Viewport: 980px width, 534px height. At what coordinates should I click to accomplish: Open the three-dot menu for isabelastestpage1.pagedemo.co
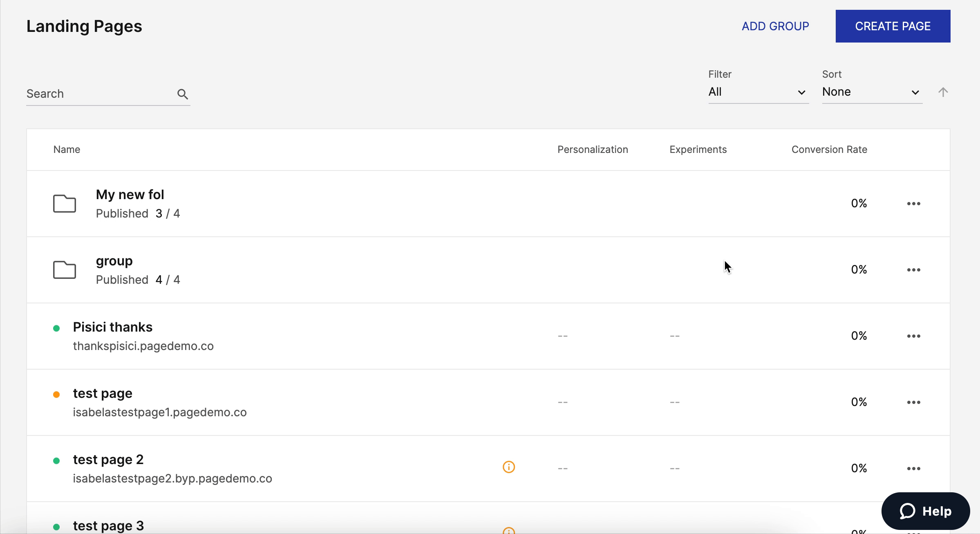pyautogui.click(x=914, y=402)
